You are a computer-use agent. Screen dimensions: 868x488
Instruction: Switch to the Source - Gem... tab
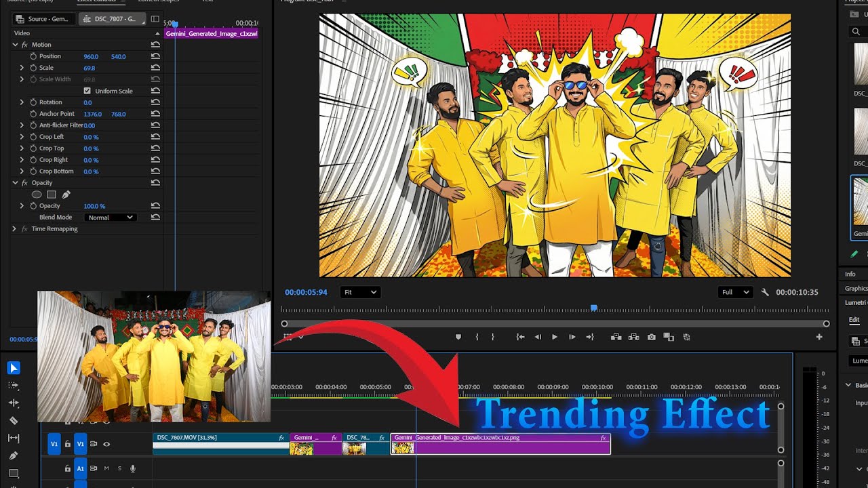(x=42, y=19)
